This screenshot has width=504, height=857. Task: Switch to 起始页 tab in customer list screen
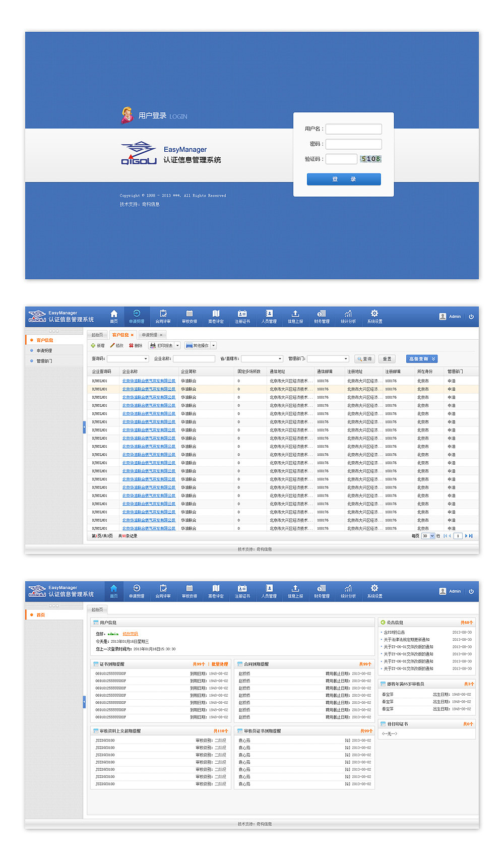[x=97, y=335]
